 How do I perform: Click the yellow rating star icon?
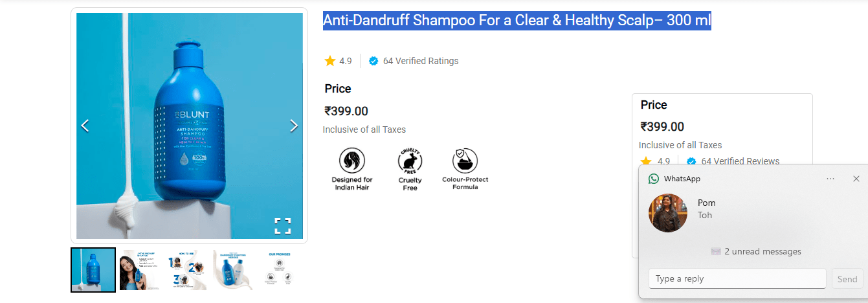point(330,61)
